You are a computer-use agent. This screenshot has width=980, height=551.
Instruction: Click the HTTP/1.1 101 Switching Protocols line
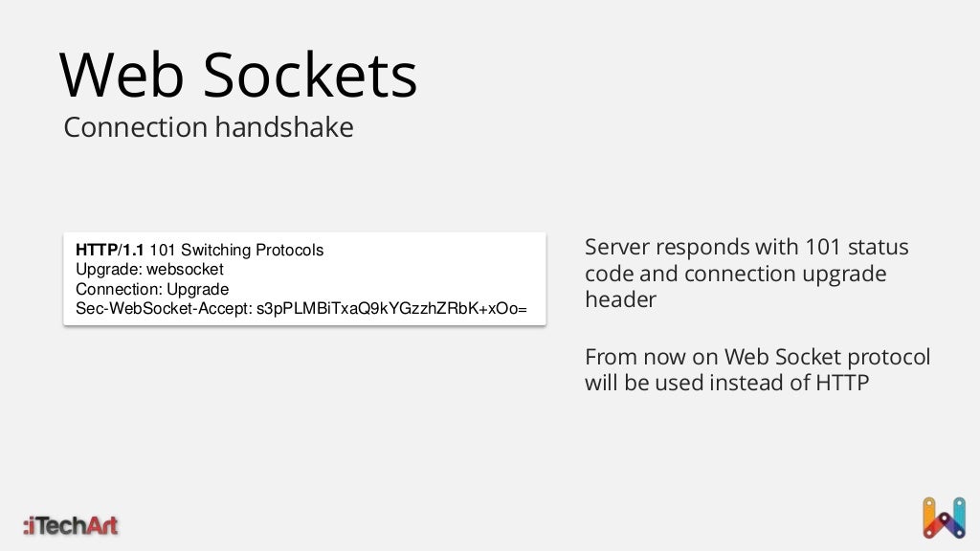coord(199,250)
